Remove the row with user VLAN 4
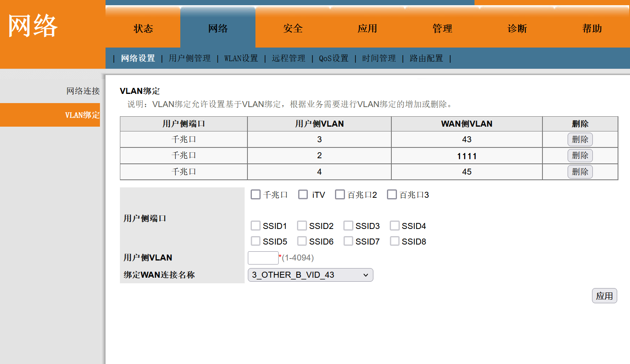Image resolution: width=630 pixels, height=364 pixels. pos(580,172)
